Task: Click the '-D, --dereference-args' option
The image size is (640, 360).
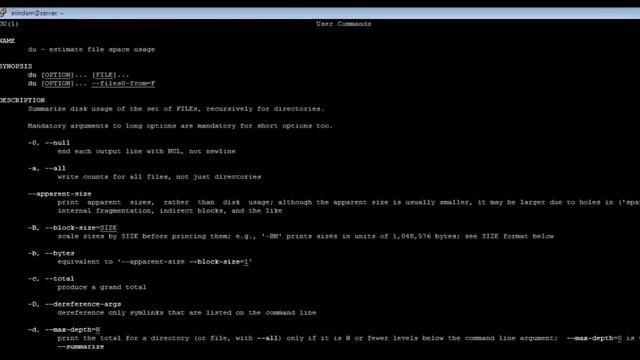Action: point(74,304)
